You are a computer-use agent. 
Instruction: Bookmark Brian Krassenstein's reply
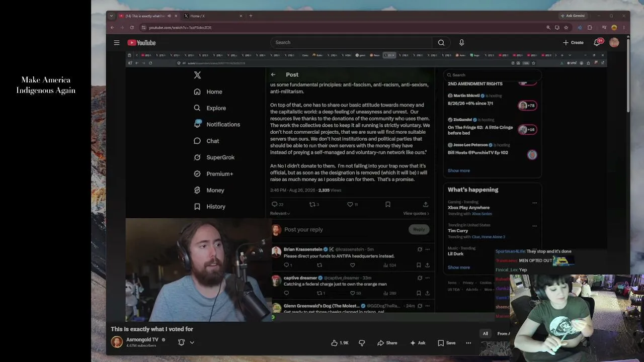419,265
